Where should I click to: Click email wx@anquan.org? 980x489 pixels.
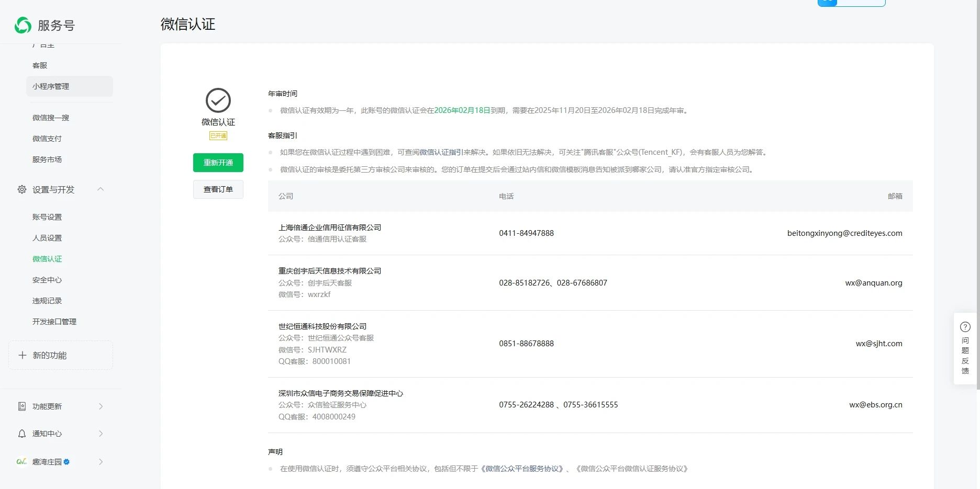(x=874, y=283)
